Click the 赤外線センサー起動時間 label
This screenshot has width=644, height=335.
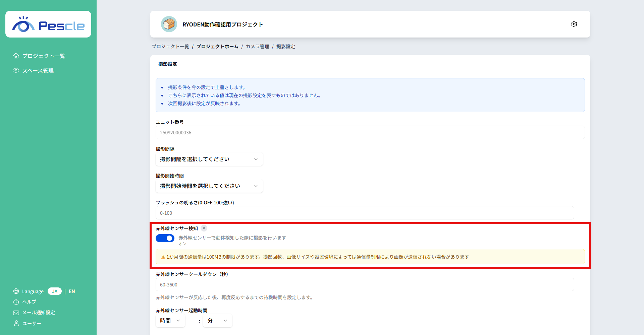point(181,311)
